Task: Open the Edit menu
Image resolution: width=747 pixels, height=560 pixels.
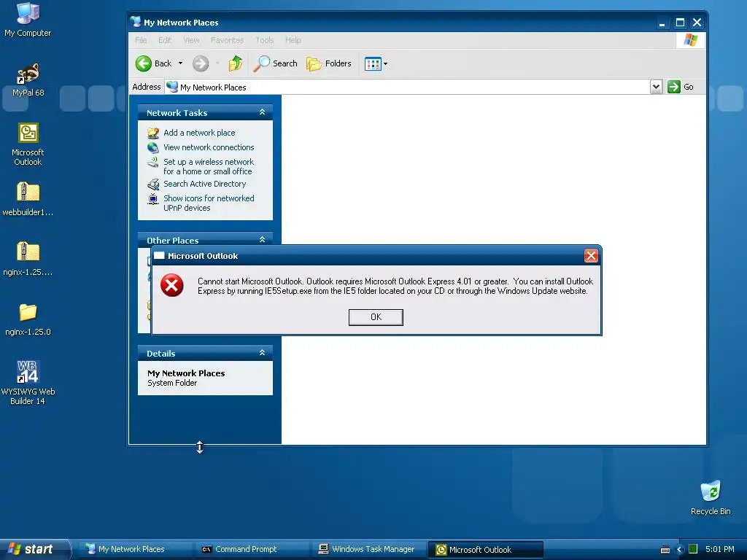Action: (165, 40)
